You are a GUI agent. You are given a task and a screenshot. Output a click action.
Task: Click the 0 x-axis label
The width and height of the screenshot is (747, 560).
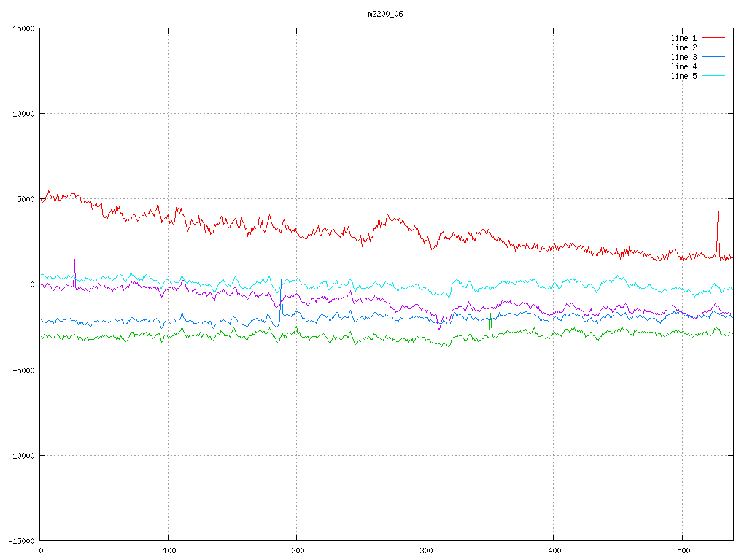(41, 551)
